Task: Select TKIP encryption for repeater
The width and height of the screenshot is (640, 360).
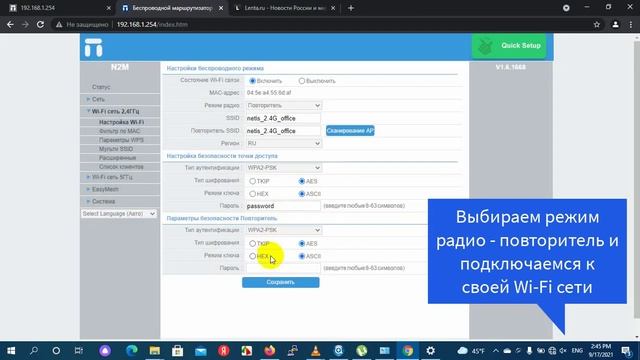Action: (252, 243)
